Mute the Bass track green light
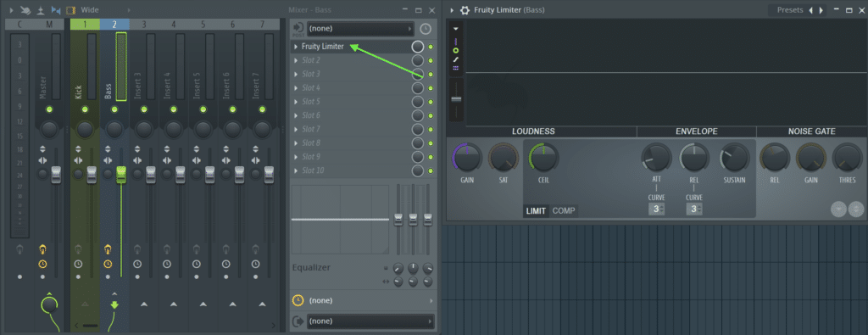868x335 pixels. click(114, 109)
